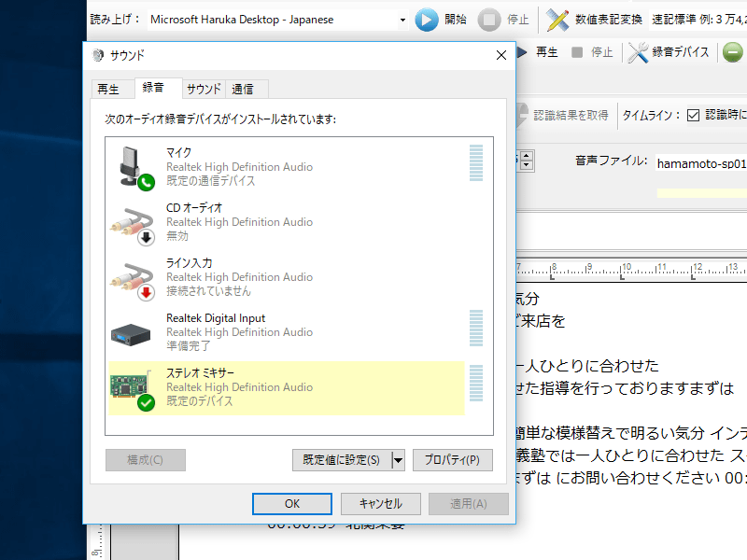Click the 停止 square icon in second toolbar

[x=577, y=52]
